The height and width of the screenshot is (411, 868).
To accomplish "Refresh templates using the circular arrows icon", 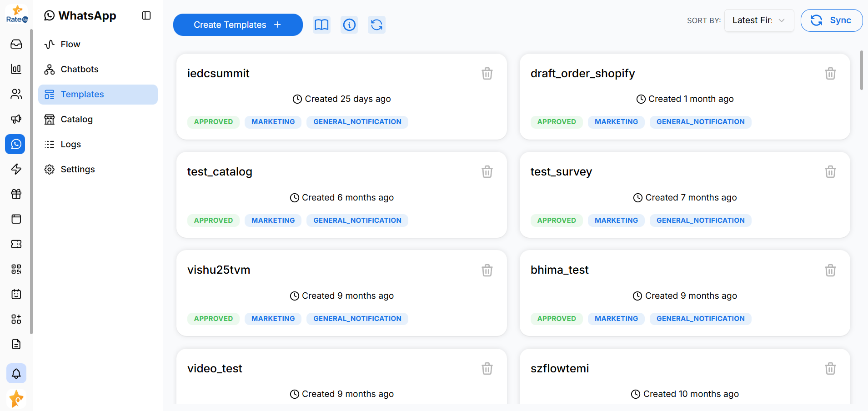I will point(376,25).
